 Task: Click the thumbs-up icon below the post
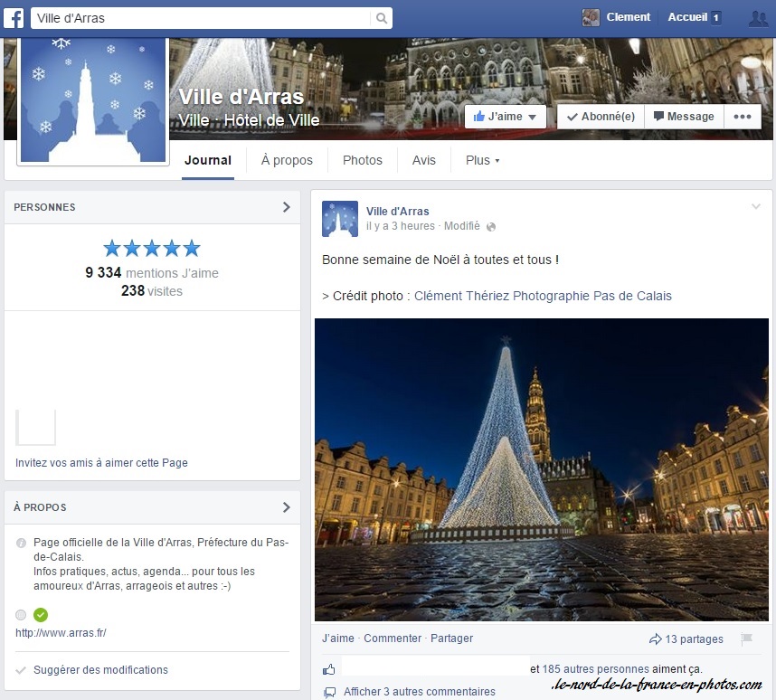pos(329,669)
